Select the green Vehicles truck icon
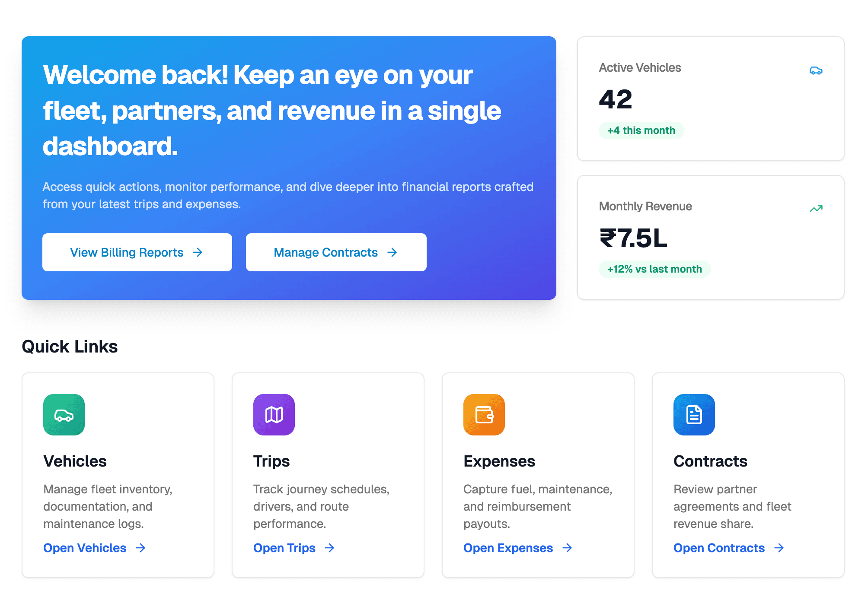The image size is (868, 610). tap(64, 415)
